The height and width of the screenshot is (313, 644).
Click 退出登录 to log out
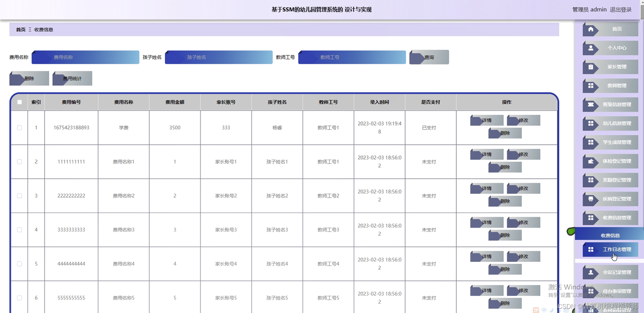coord(621,10)
